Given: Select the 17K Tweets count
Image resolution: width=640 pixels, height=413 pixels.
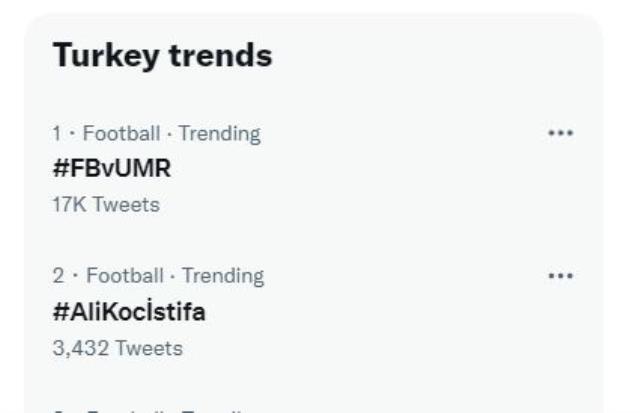Looking at the screenshot, I should [x=106, y=205].
